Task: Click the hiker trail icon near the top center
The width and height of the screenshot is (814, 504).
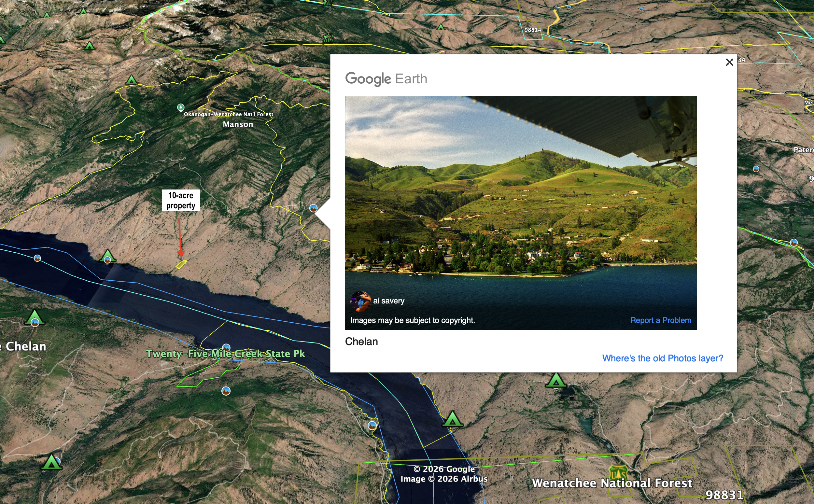Action: (x=328, y=38)
